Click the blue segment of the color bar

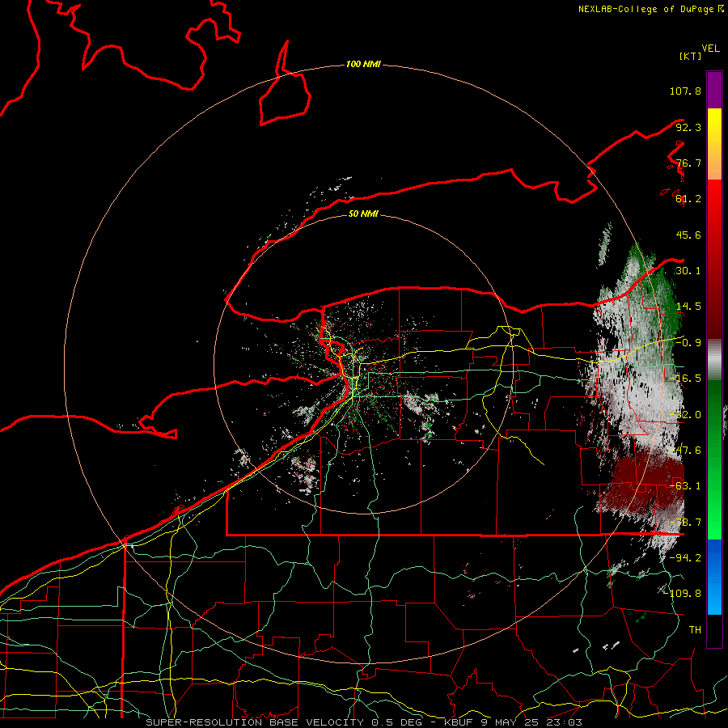[x=714, y=577]
